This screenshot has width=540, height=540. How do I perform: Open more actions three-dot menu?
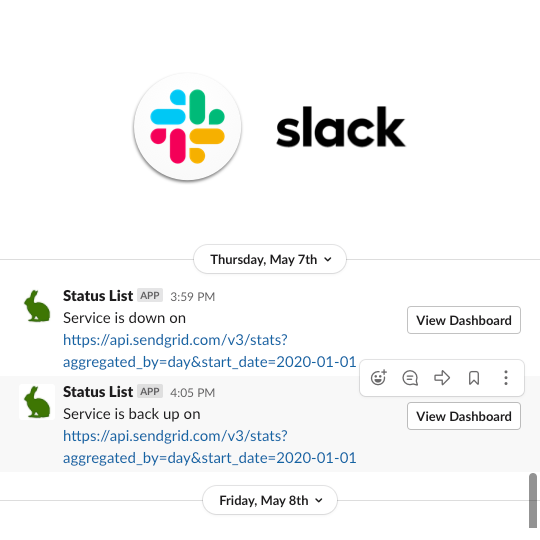click(506, 378)
